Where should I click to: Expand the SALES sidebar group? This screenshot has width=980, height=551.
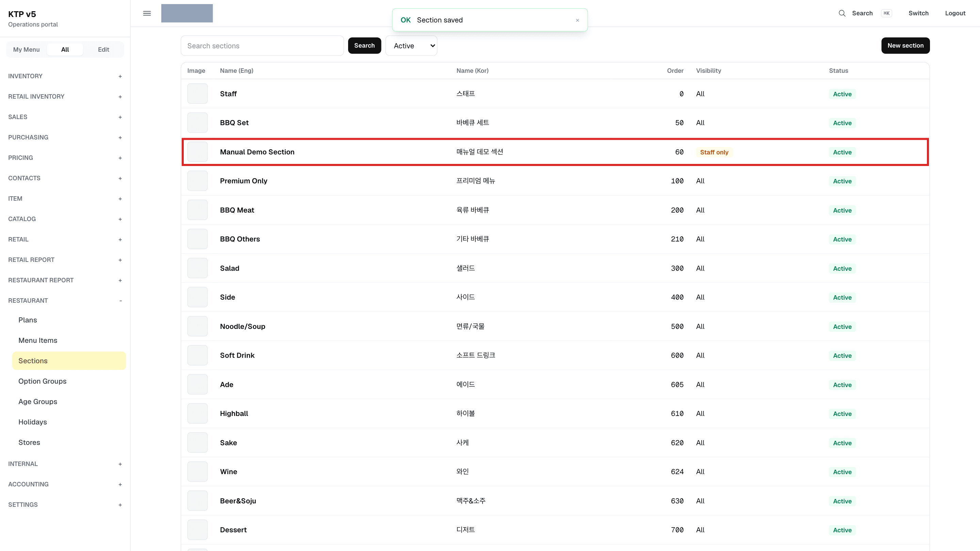(65, 117)
